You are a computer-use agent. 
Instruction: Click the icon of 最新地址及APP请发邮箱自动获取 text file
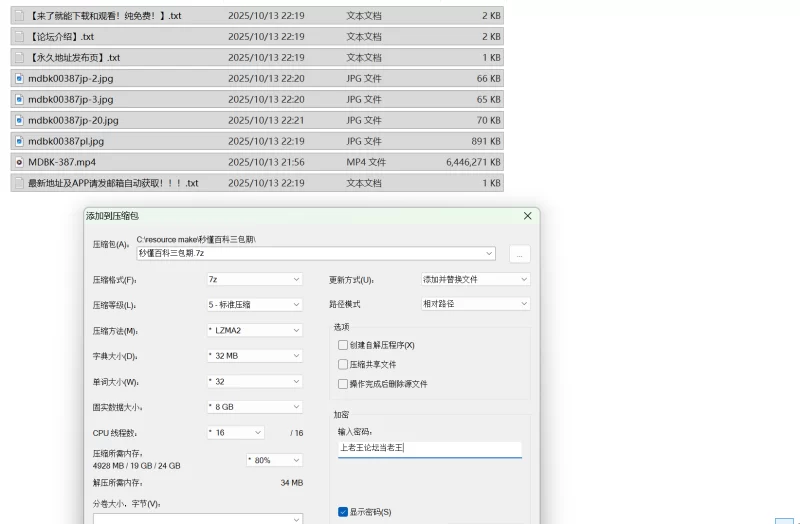[x=19, y=183]
